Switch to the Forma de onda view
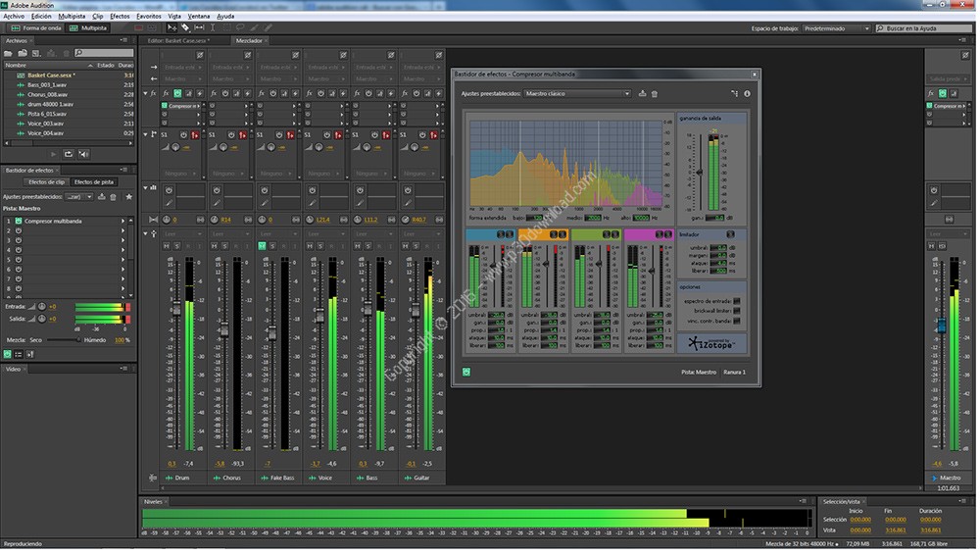 35,28
